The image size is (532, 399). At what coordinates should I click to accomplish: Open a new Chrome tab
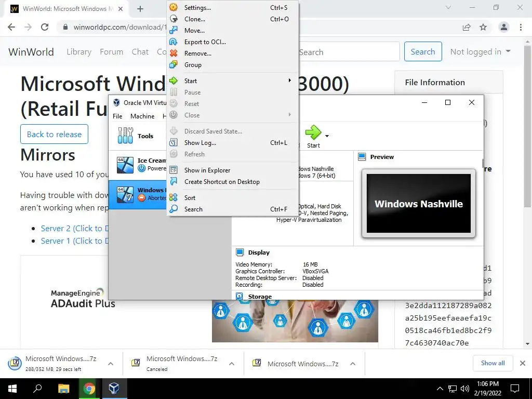point(140,9)
